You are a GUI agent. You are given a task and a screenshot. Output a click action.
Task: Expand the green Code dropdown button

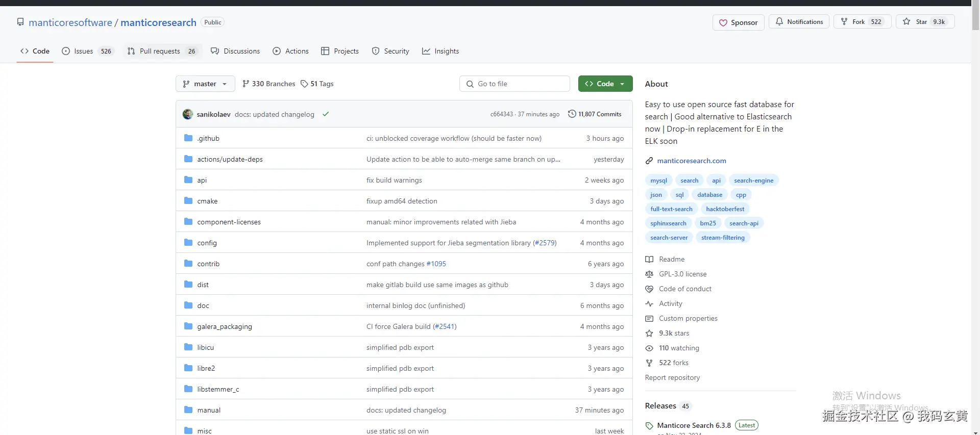[x=605, y=84]
